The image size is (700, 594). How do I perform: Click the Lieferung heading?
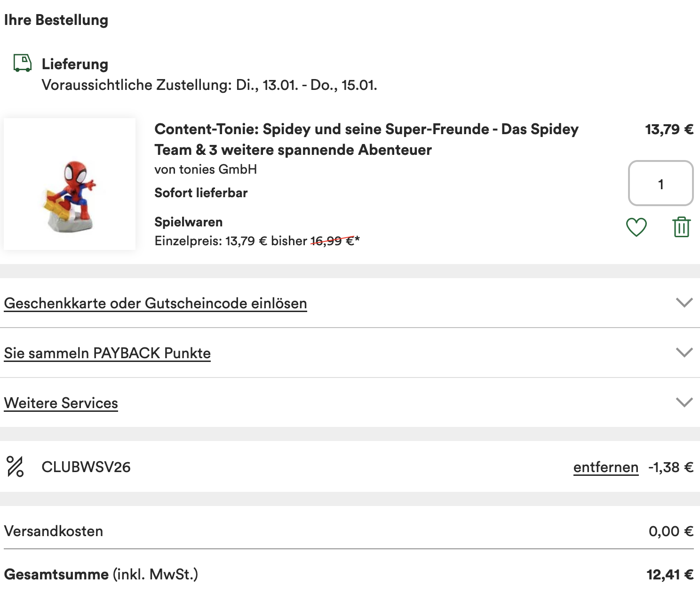click(x=75, y=64)
